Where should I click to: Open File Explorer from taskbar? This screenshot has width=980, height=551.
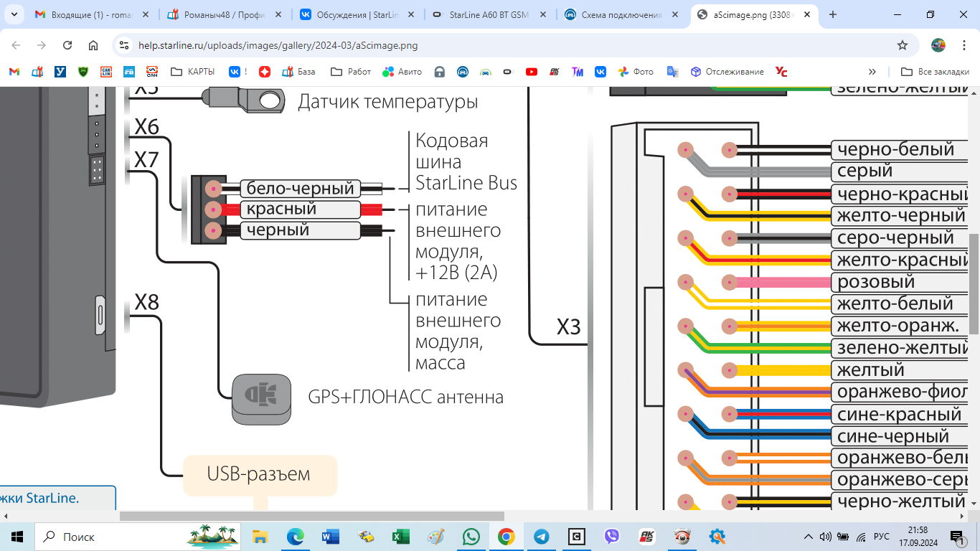260,537
